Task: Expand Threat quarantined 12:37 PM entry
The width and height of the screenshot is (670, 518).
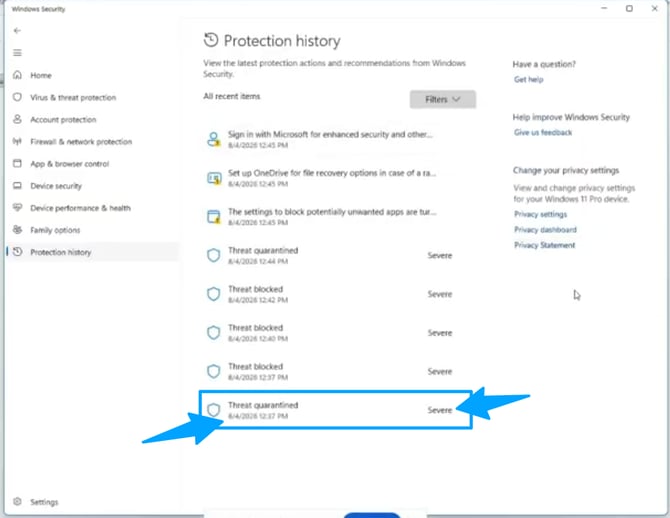Action: coord(336,410)
